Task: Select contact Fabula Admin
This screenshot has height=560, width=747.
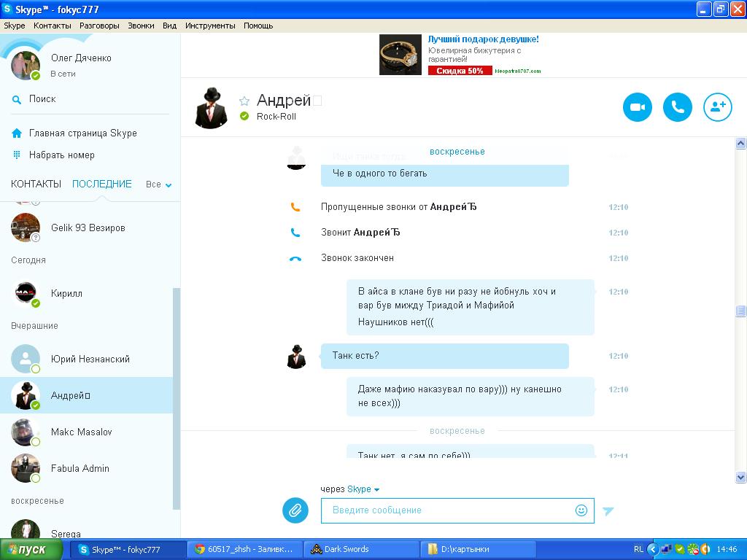Action: (x=86, y=469)
